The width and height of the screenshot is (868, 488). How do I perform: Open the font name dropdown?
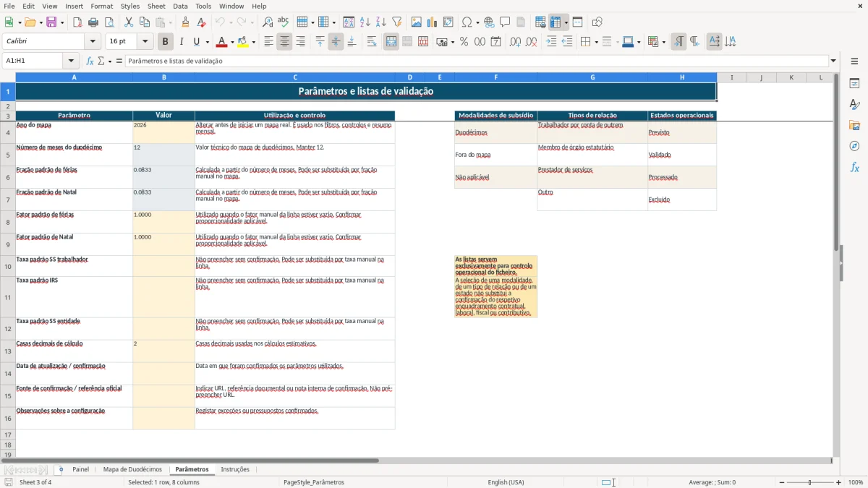93,42
